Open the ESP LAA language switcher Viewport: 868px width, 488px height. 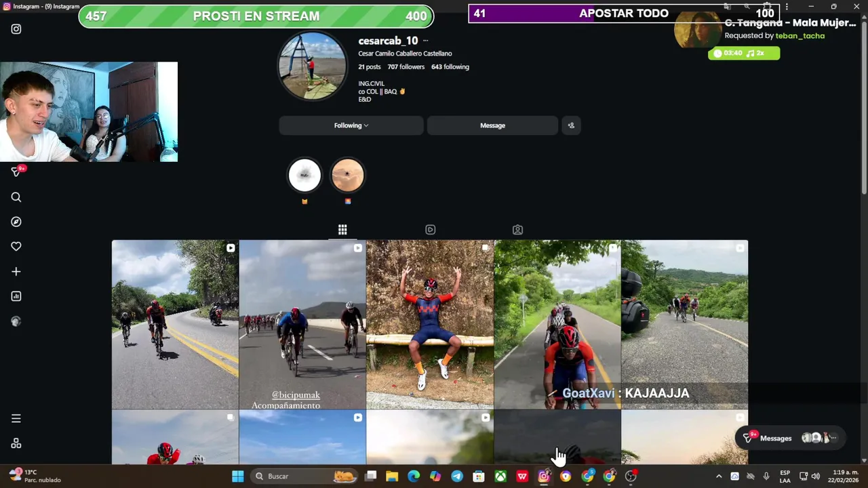coord(785,476)
